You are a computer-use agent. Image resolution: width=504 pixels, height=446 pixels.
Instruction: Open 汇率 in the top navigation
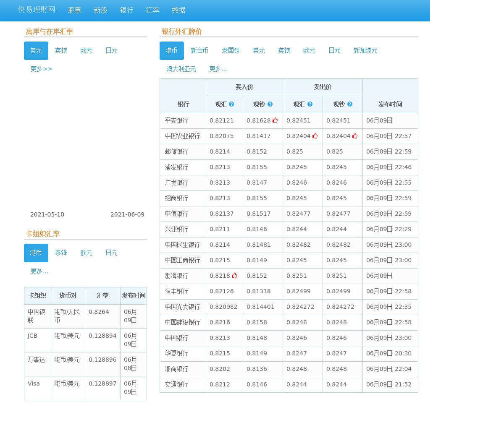[152, 10]
